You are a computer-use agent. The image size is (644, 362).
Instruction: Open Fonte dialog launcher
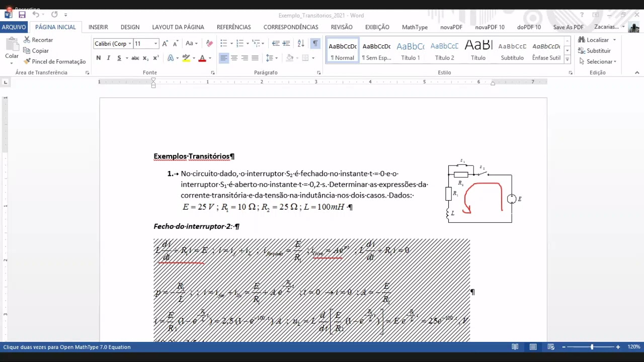(x=212, y=73)
